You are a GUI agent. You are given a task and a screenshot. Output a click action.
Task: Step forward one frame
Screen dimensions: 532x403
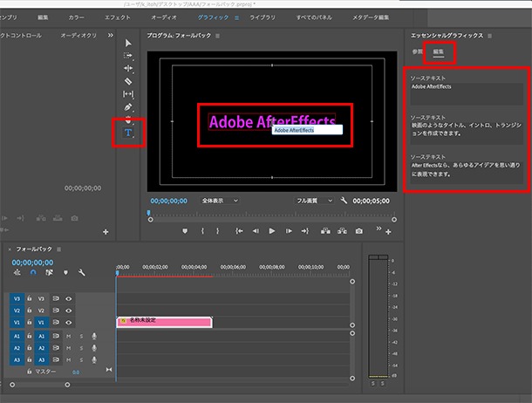(289, 231)
